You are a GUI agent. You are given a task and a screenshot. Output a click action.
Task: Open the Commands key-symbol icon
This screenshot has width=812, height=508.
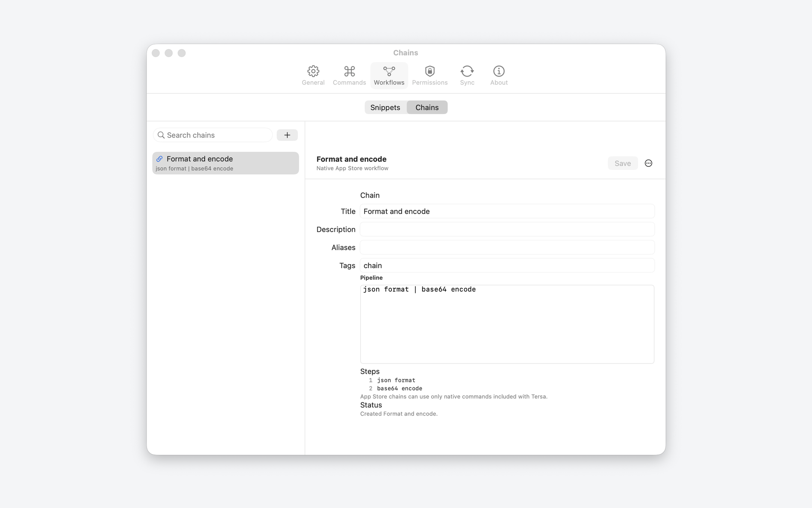tap(349, 71)
